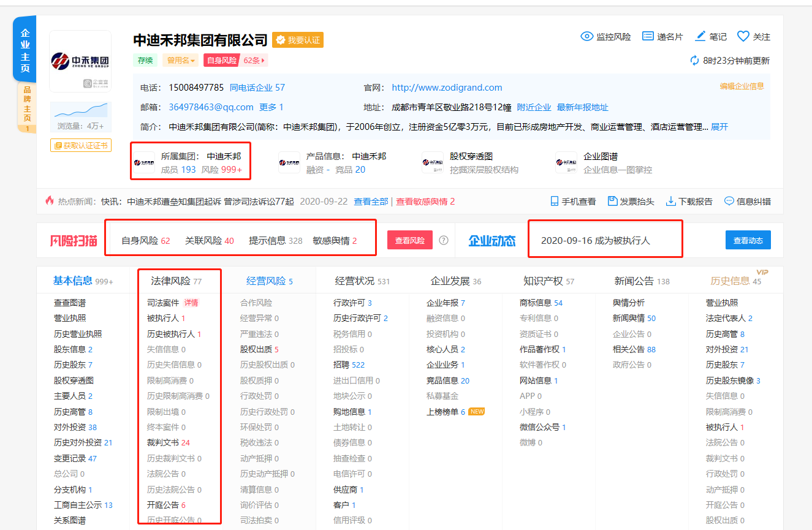Viewport: 812px width, 530px height.
Task: Open 裁判文书 24 entry
Action: (x=169, y=442)
